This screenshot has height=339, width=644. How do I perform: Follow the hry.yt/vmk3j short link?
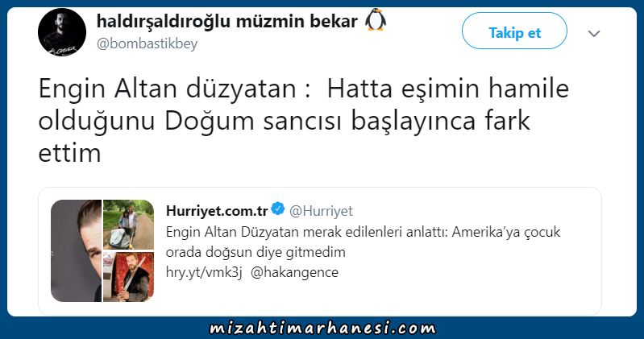click(204, 272)
